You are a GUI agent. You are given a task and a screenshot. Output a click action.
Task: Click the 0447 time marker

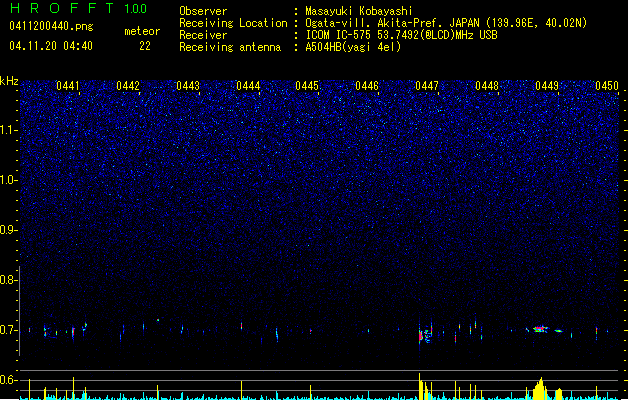tap(427, 86)
